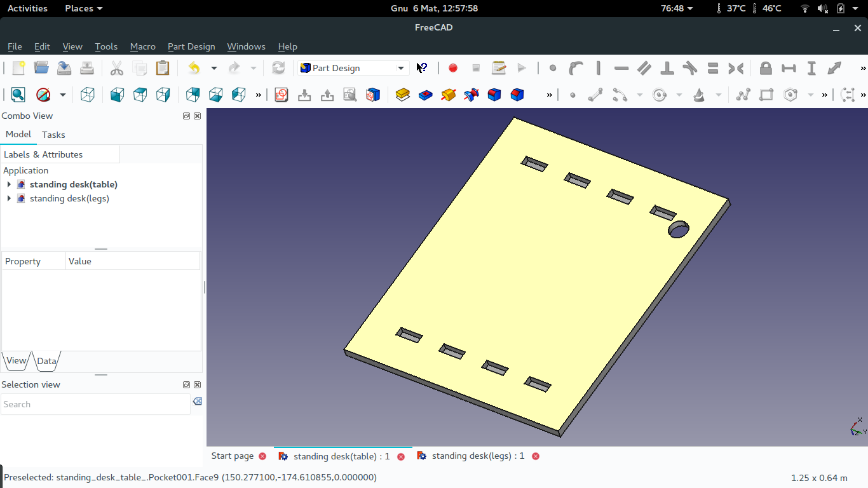
Task: Apply the Chamfer tool
Action: 517,94
